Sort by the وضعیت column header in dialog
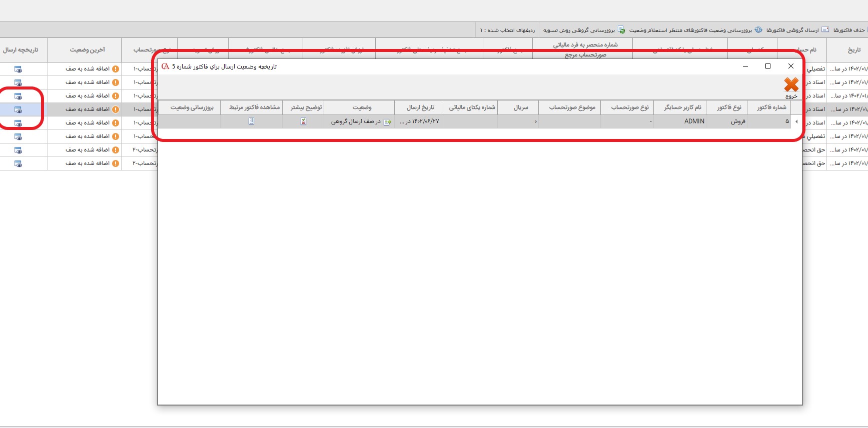This screenshot has height=428, width=868. [x=362, y=107]
